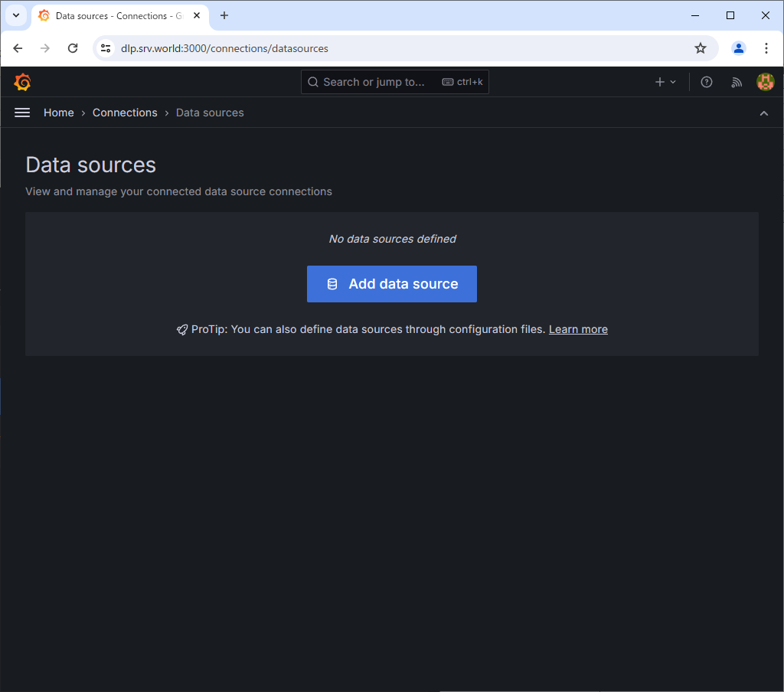Image resolution: width=784 pixels, height=692 pixels.
Task: Click the ProTip rocket icon
Action: (182, 329)
